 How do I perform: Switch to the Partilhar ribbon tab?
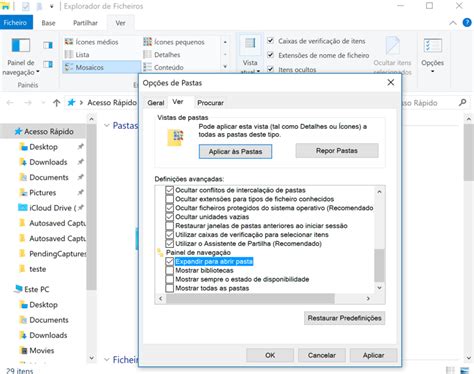(85, 23)
